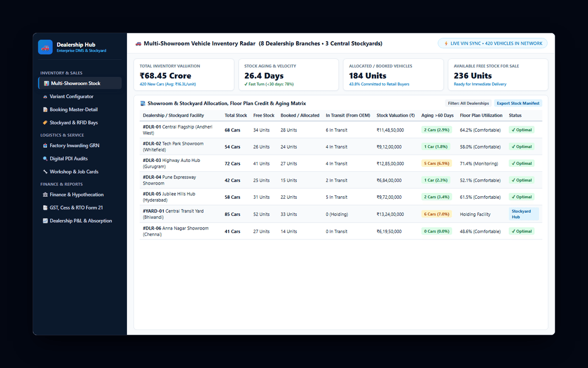Click the 85 Cars total stock cell

point(232,214)
